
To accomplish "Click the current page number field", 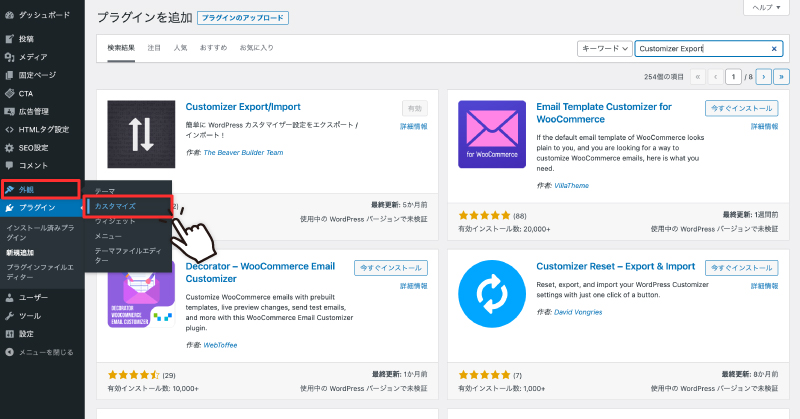I will (734, 77).
